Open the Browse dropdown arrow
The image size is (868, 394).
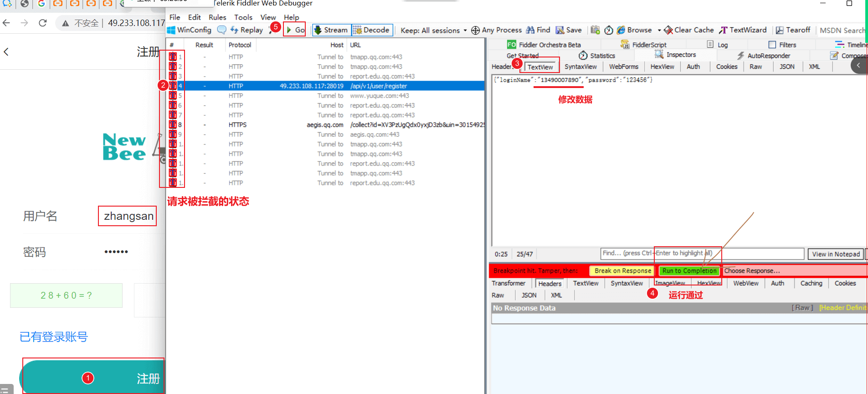point(659,31)
